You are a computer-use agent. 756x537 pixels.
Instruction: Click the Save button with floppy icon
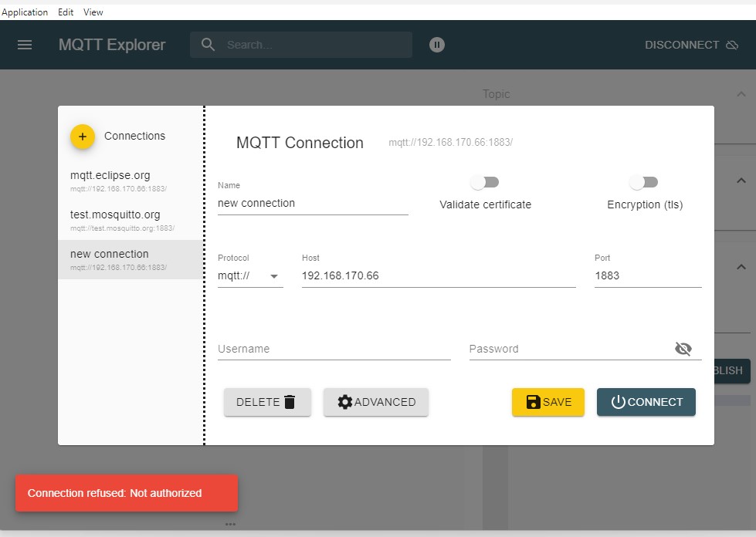click(548, 402)
